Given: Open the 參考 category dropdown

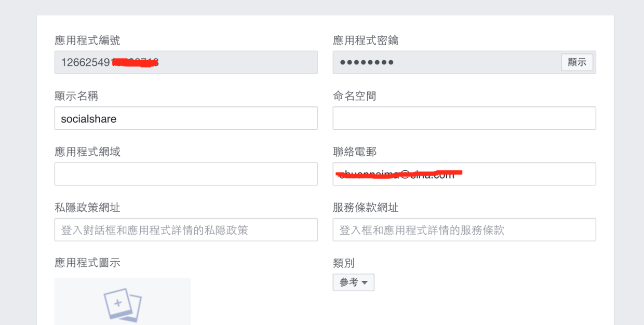Looking at the screenshot, I should click(x=353, y=282).
